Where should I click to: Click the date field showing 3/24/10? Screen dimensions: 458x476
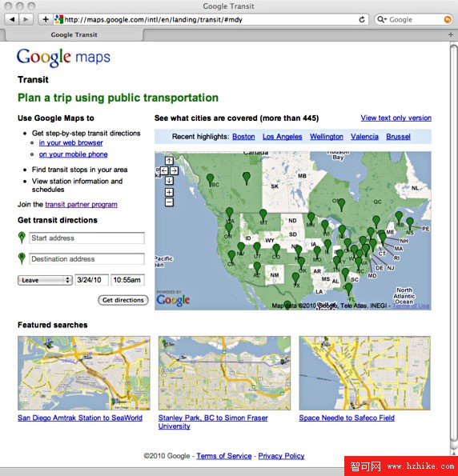pyautogui.click(x=92, y=280)
